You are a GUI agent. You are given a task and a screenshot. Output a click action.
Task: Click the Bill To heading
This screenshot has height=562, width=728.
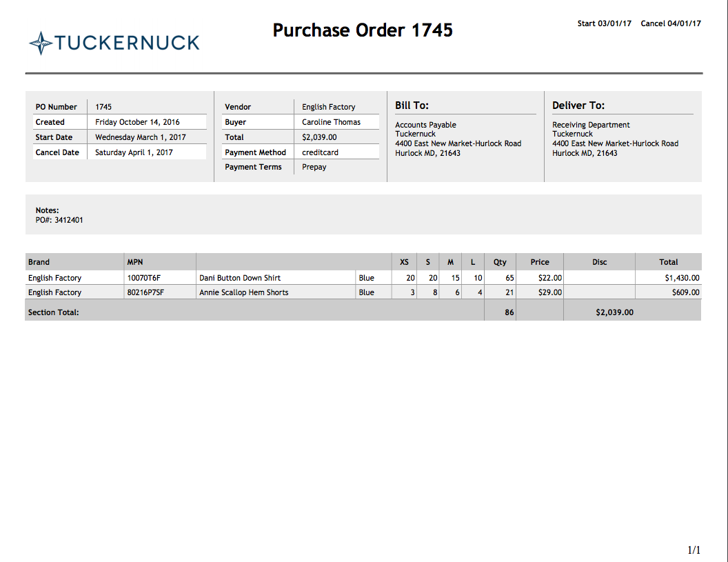[412, 106]
